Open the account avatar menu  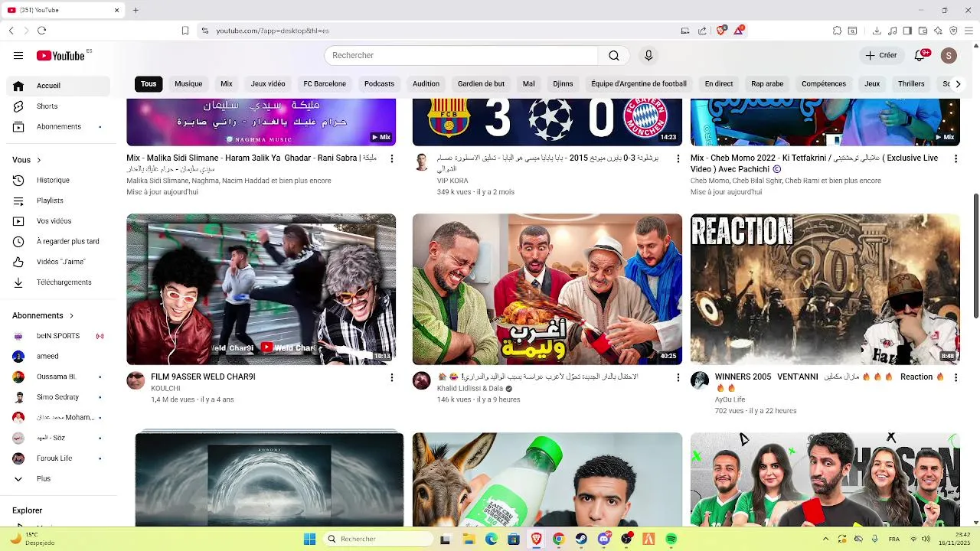(949, 55)
